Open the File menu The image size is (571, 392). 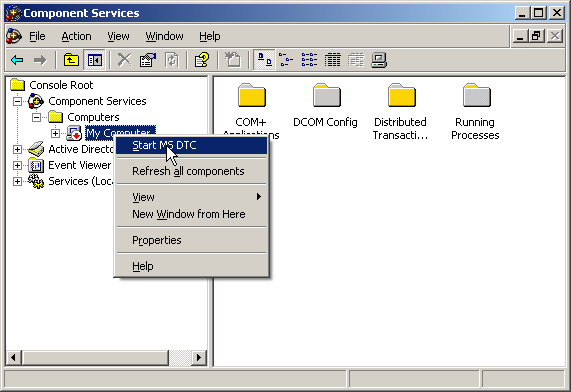(37, 36)
